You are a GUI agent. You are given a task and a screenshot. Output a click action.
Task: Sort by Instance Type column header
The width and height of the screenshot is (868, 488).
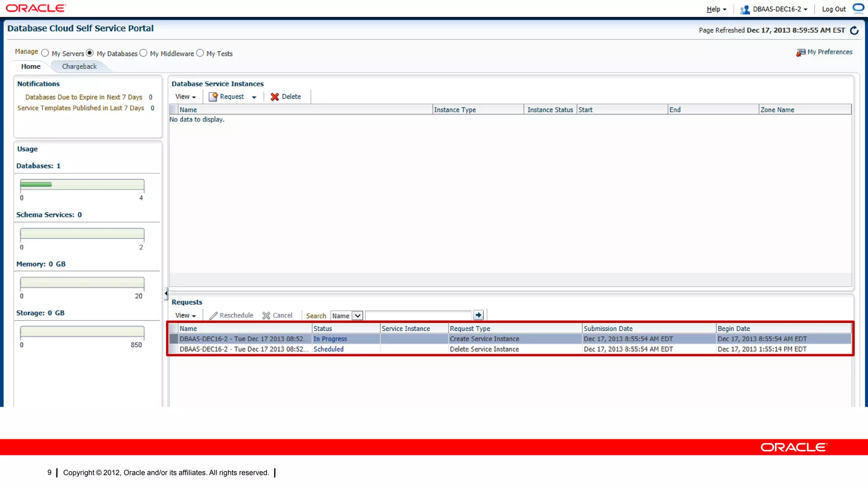(478, 110)
